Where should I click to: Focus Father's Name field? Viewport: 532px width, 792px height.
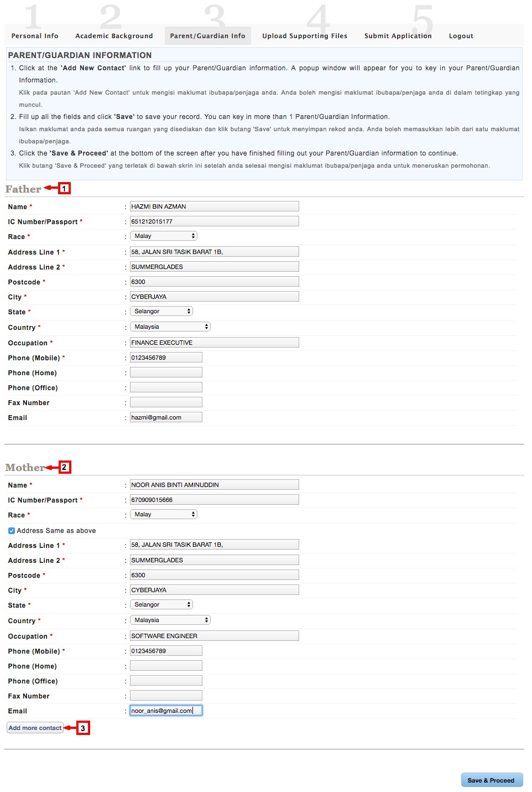point(215,206)
